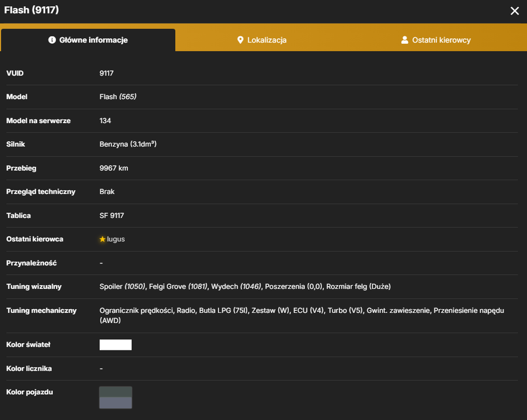Click the Przegląd techniczny label
Screen dimensions: 527x420
coord(41,192)
